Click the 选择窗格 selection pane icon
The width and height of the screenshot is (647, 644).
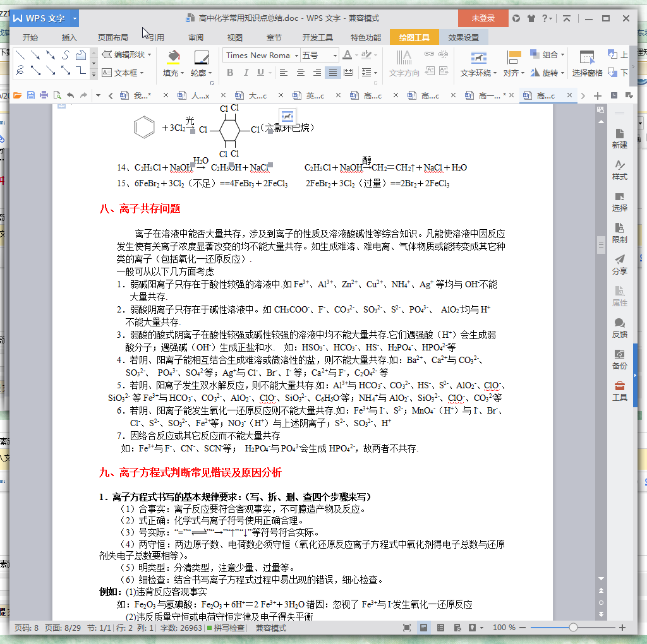(587, 57)
